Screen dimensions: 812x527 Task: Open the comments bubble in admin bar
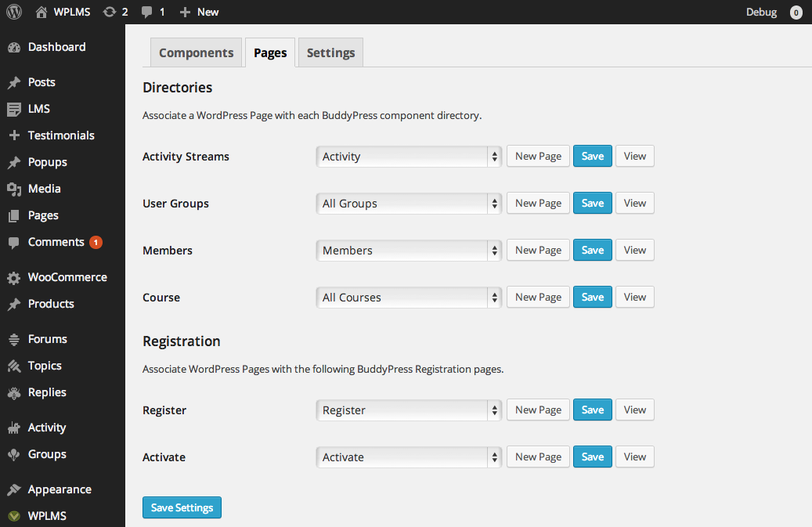(147, 13)
